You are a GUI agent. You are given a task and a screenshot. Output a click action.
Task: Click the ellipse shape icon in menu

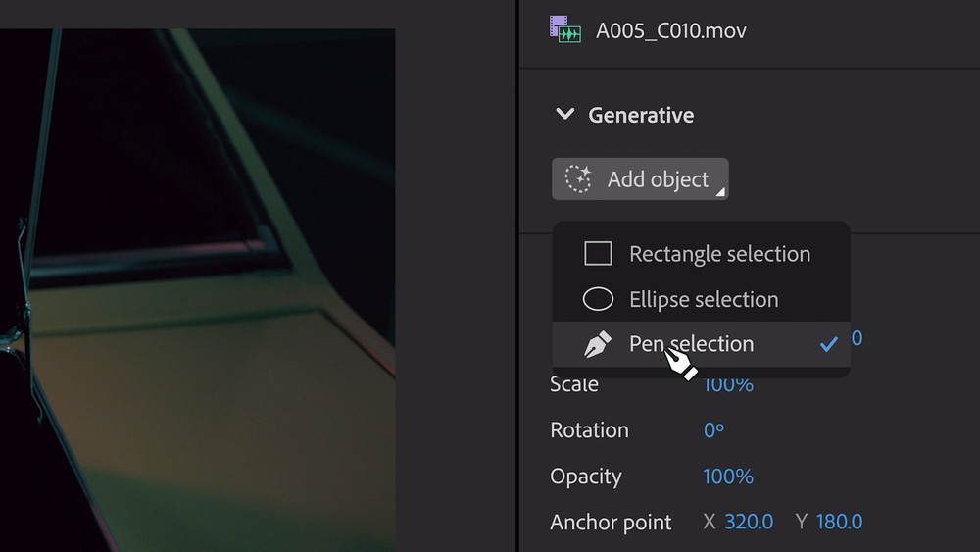point(598,299)
